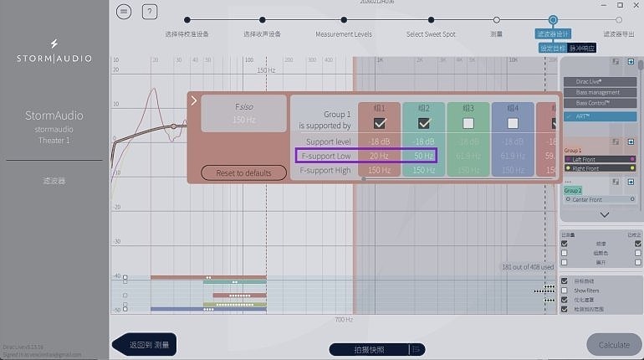Click the load target icon above Group 2

631,182
